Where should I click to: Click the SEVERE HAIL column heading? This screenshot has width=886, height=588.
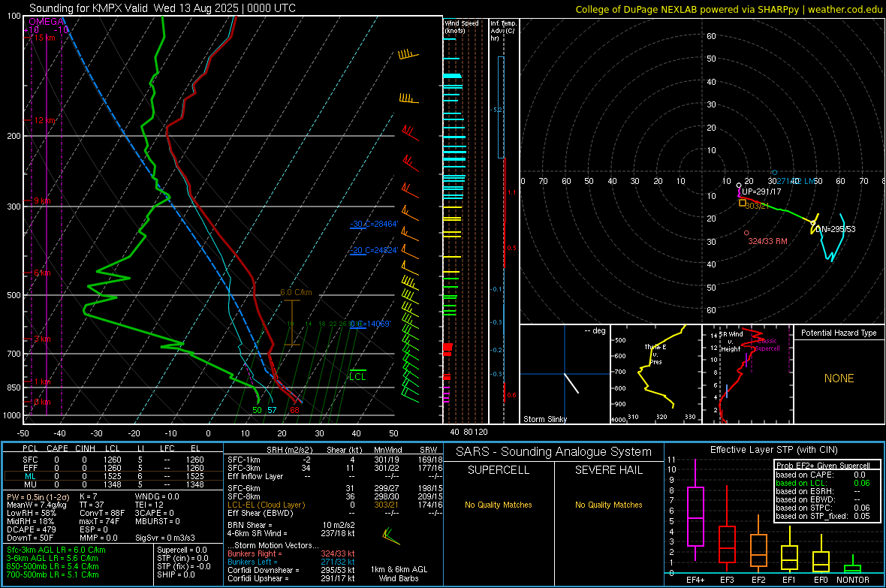coord(608,470)
